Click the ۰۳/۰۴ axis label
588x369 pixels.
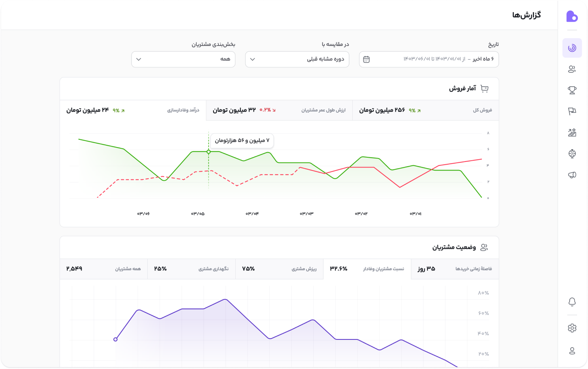252,214
